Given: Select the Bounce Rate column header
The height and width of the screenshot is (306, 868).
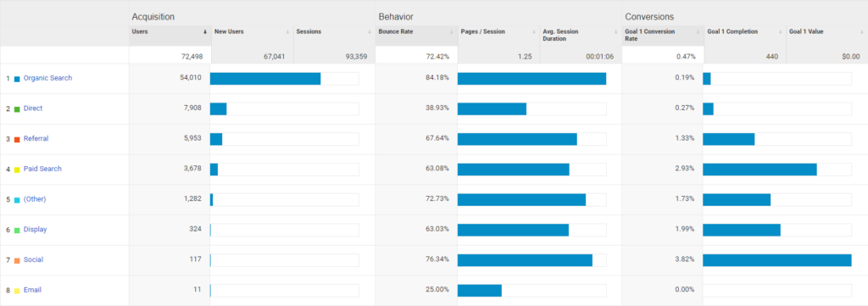Looking at the screenshot, I should click(x=416, y=36).
